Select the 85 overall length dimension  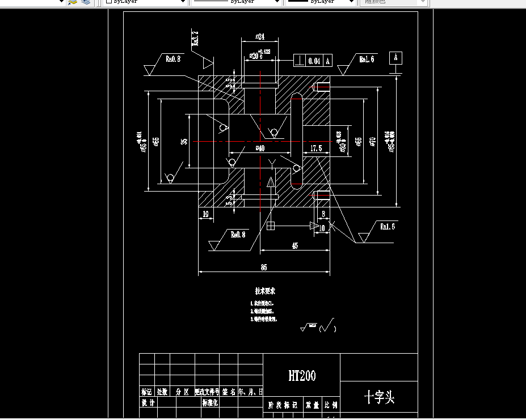[264, 267]
